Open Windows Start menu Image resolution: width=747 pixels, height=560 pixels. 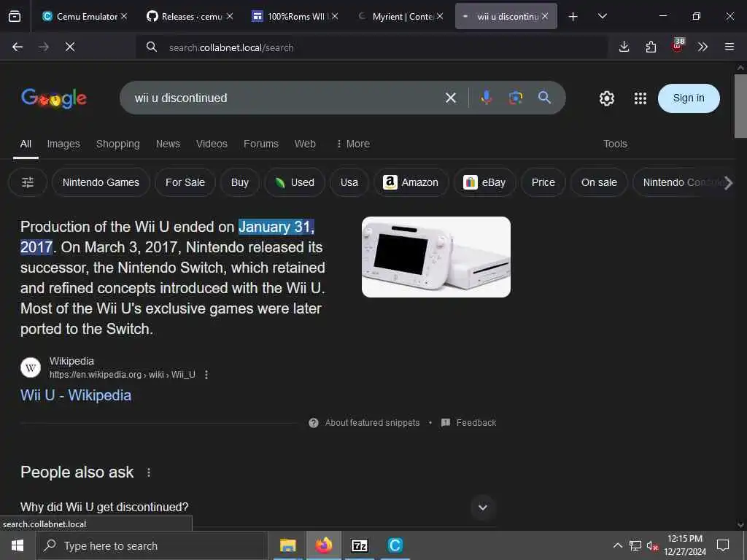click(18, 545)
